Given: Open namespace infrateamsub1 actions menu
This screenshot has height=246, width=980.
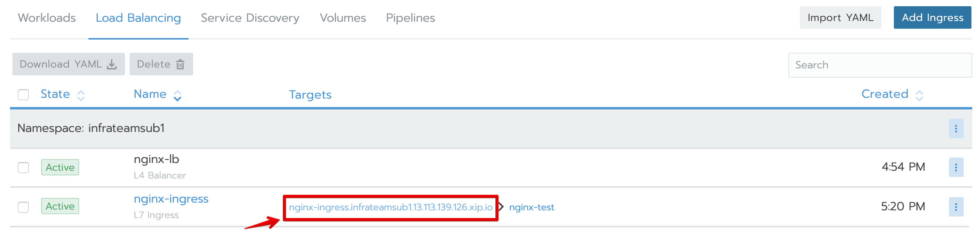Looking at the screenshot, I should tap(956, 128).
